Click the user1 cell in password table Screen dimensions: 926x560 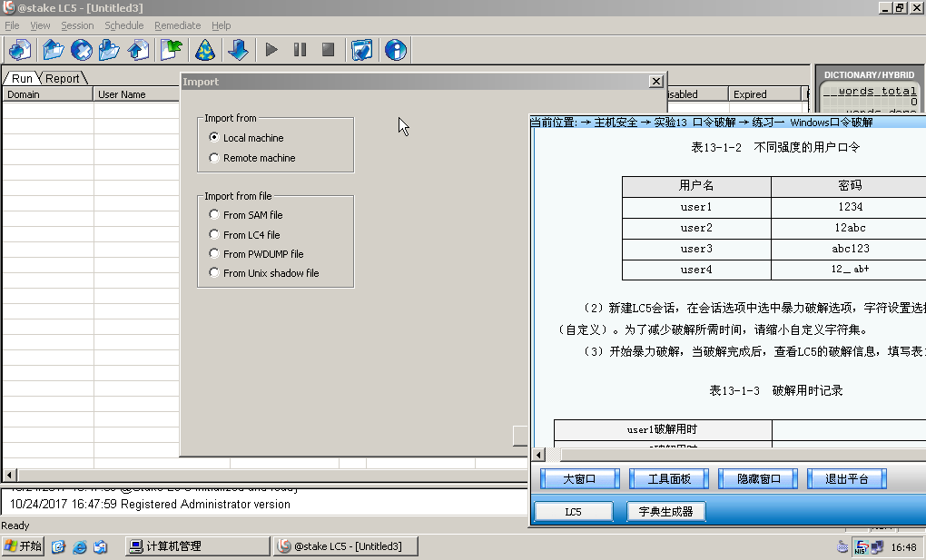(x=696, y=207)
